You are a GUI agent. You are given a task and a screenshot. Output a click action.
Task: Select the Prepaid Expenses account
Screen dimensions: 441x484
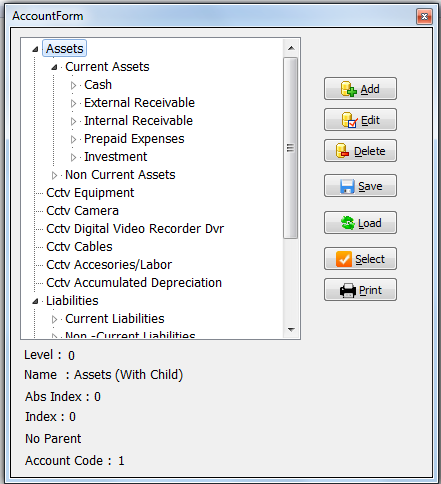[134, 139]
